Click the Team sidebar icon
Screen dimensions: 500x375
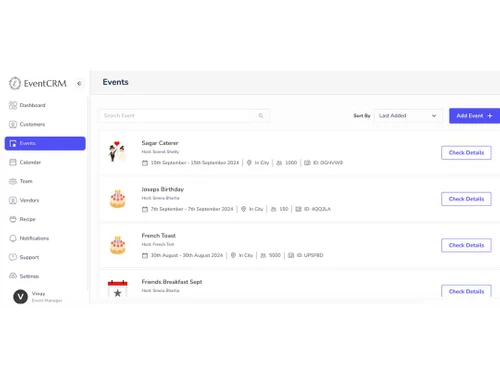tap(13, 181)
